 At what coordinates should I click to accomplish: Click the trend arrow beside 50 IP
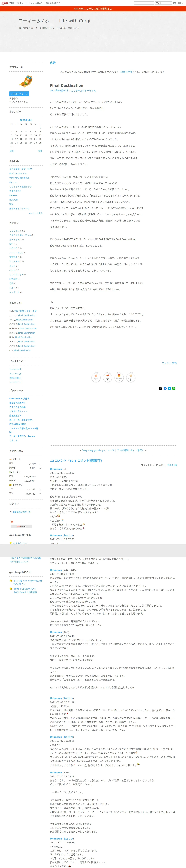(41, 468)
